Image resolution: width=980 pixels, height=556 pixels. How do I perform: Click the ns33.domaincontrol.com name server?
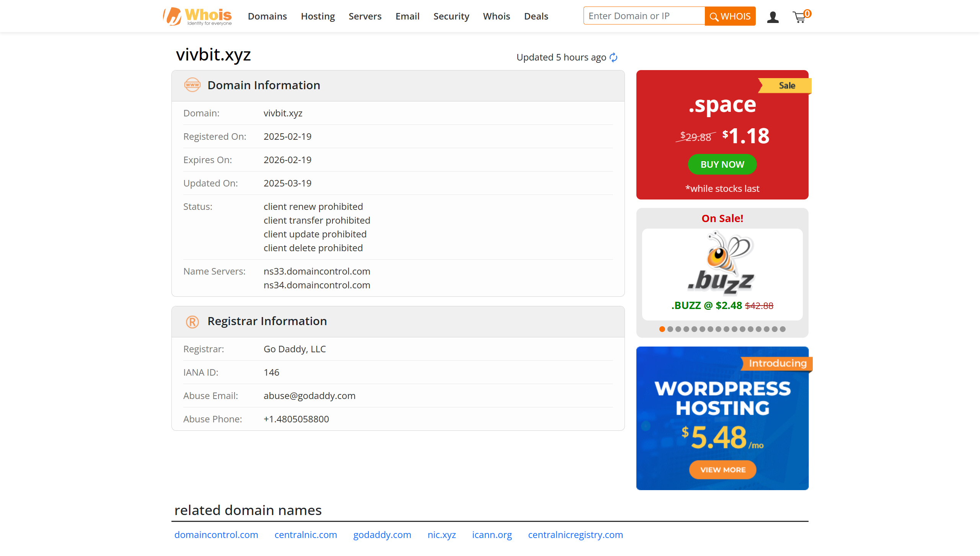click(x=317, y=271)
